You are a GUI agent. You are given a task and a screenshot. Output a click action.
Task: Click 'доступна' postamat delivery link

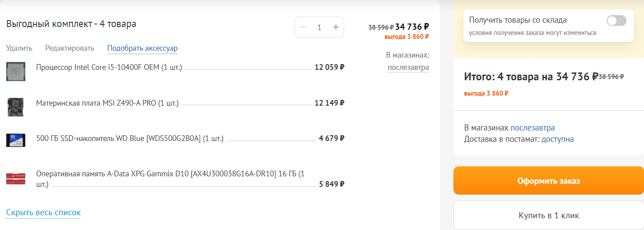pos(557,139)
